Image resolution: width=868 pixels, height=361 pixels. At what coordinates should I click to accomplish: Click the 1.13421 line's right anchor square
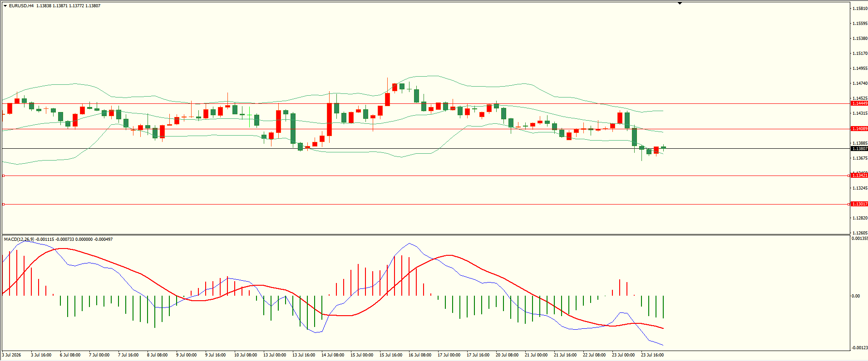(849, 176)
